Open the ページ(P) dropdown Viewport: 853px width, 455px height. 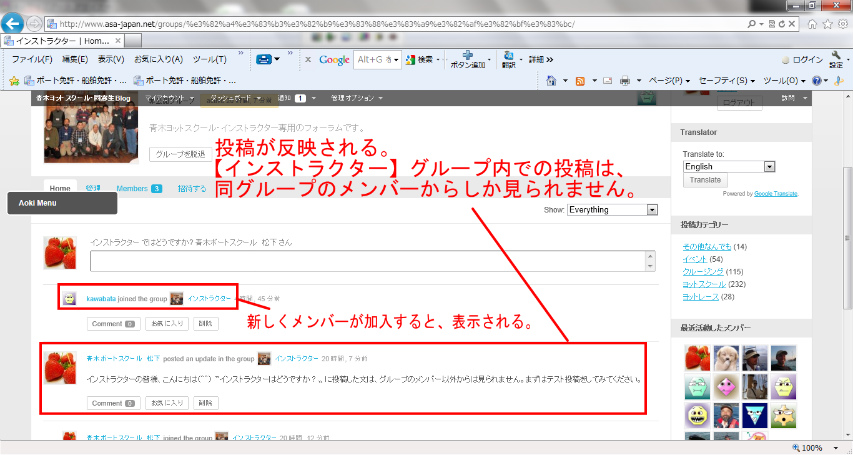669,81
